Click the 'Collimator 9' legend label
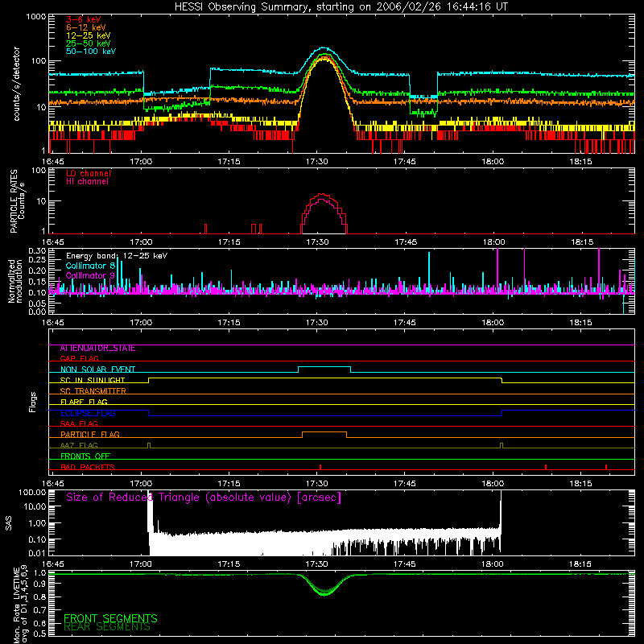 coord(90,275)
